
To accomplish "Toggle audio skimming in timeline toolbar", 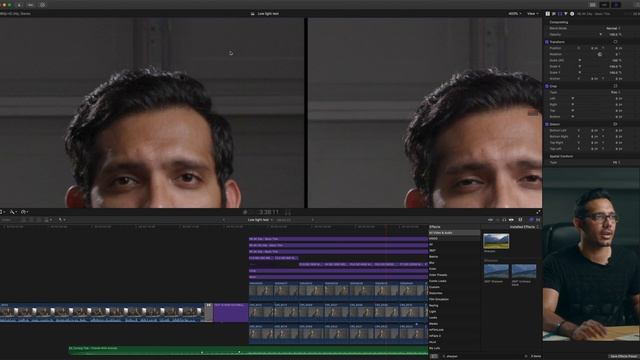I will (x=497, y=220).
